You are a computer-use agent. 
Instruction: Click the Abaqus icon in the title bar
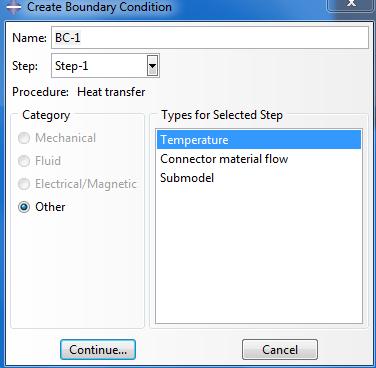point(13,6)
